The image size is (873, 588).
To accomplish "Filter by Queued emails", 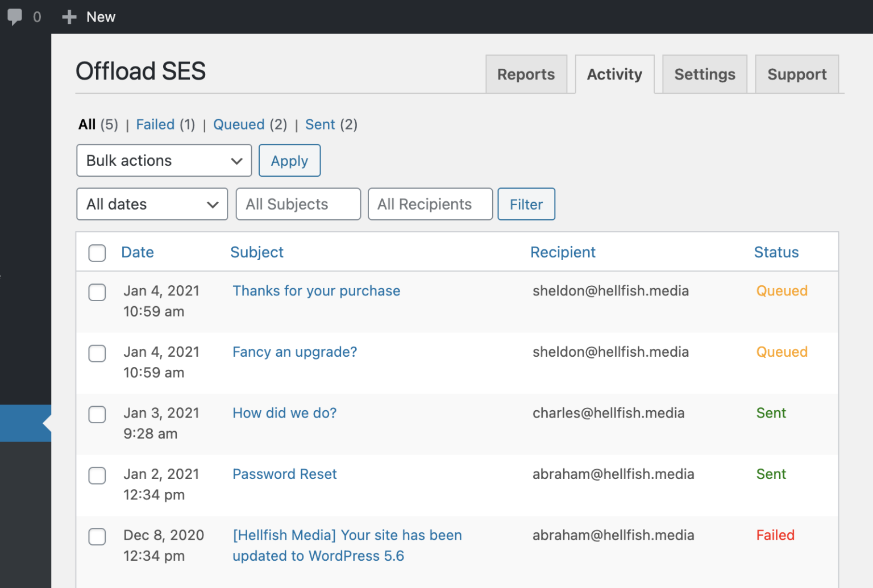I will click(x=239, y=124).
